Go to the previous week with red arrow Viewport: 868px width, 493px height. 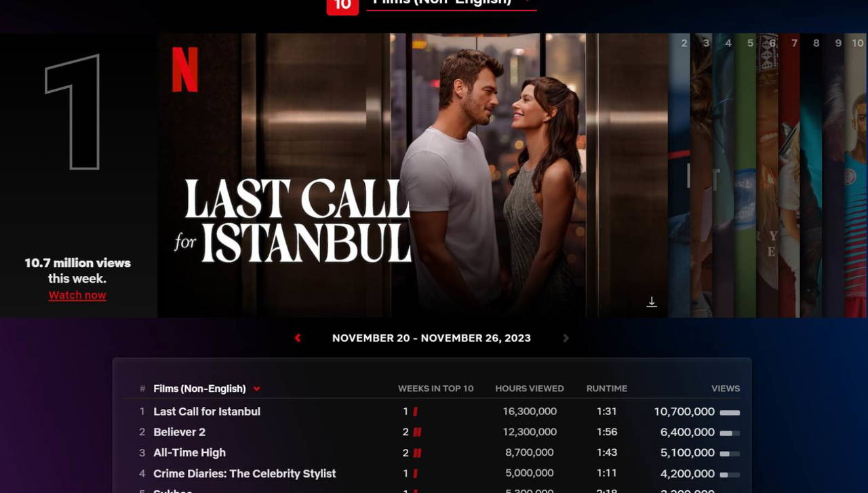[298, 338]
